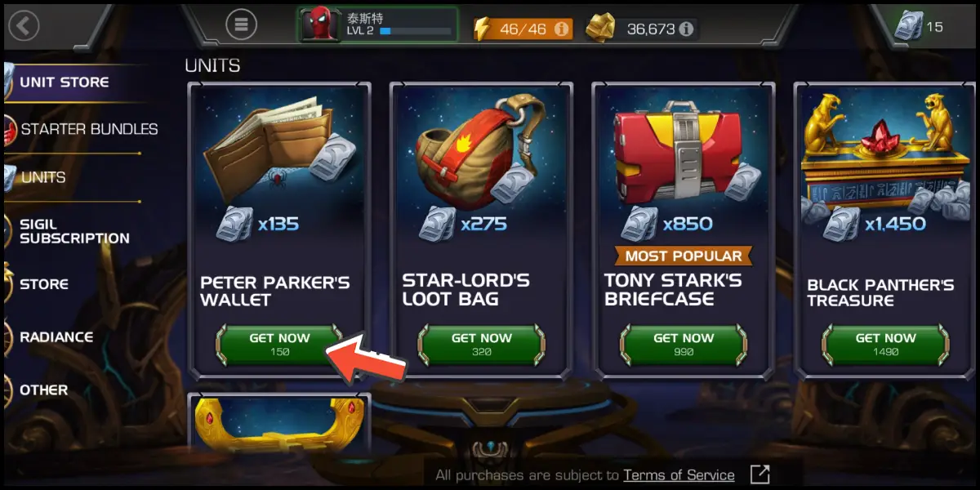Viewport: 980px width, 490px height.
Task: Select the Tony Stark's Briefcase image
Action: (684, 154)
